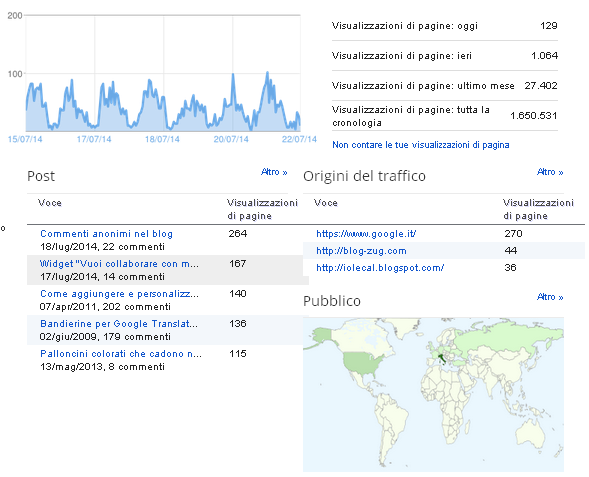Viewport: 589px width, 477px height.
Task: Open the 'Commenti anonimi nel blog' post link
Action: [106, 234]
